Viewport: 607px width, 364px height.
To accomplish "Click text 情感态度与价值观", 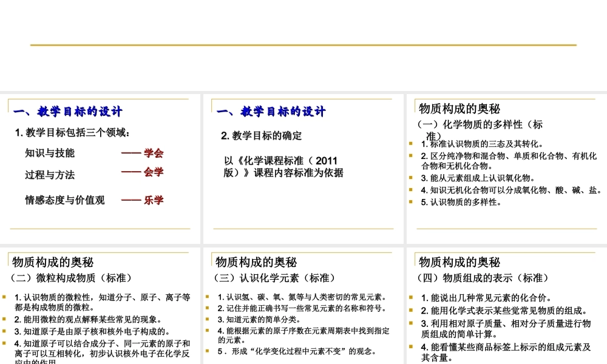I will pos(65,200).
